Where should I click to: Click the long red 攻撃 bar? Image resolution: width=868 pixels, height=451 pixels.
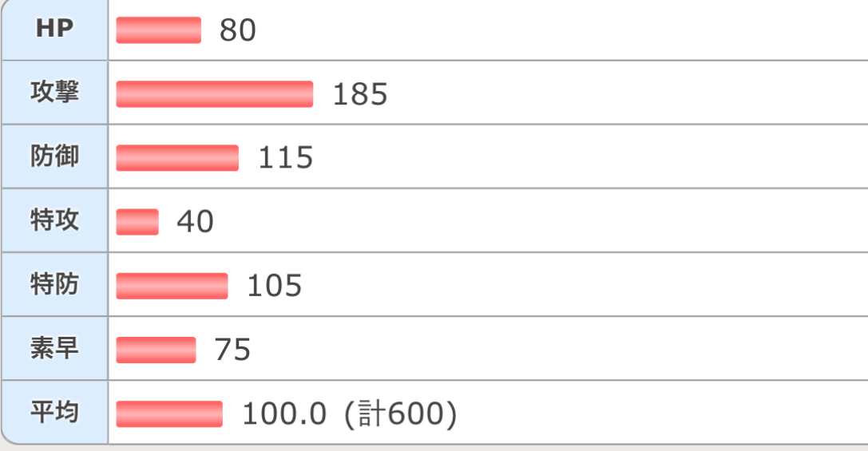click(x=214, y=94)
